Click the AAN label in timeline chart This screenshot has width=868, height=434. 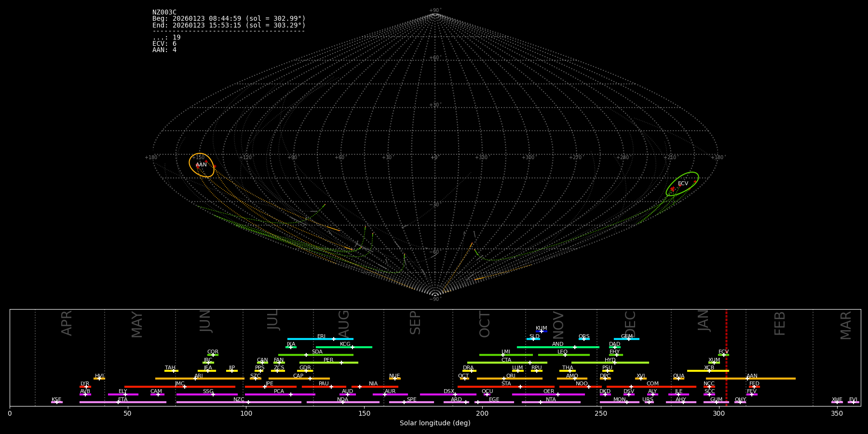(x=752, y=376)
